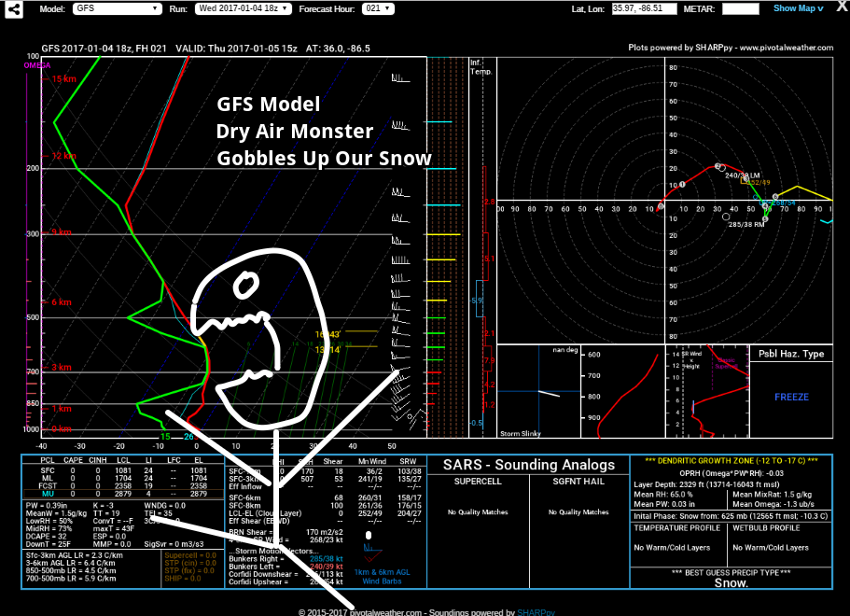The width and height of the screenshot is (850, 616).
Task: Focus the METAR text box
Action: point(741,8)
